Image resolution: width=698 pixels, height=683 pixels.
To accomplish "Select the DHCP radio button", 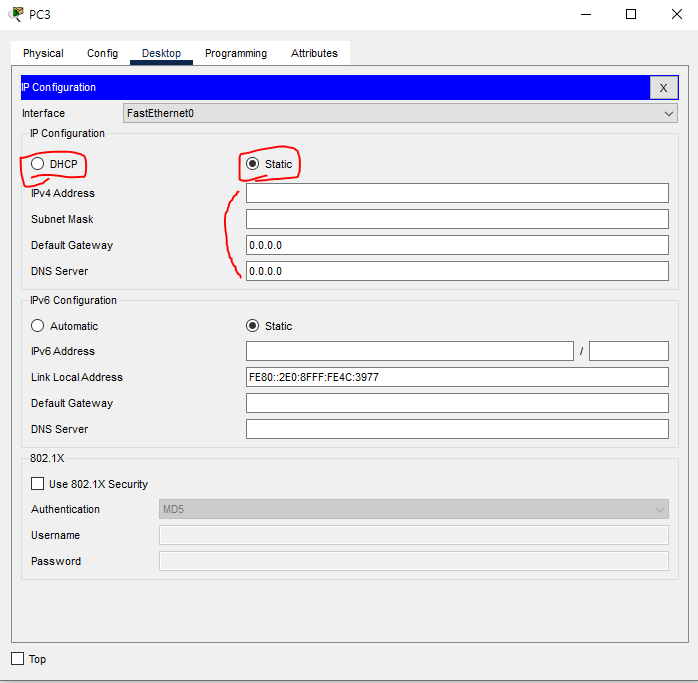I will pos(37,164).
